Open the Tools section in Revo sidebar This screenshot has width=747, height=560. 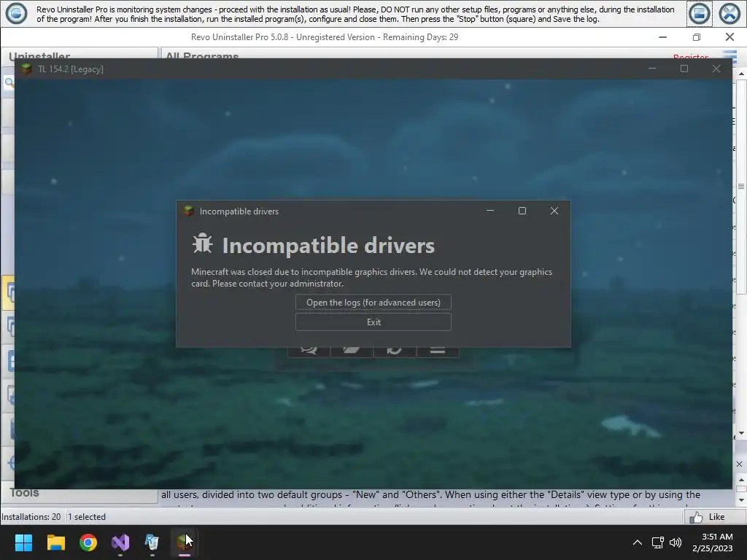point(24,493)
